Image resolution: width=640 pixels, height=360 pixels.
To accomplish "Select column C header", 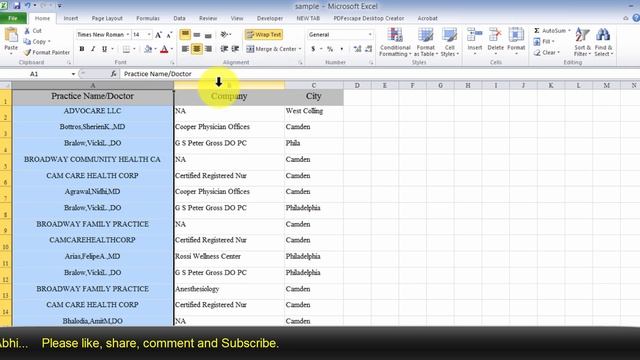I will coord(313,85).
